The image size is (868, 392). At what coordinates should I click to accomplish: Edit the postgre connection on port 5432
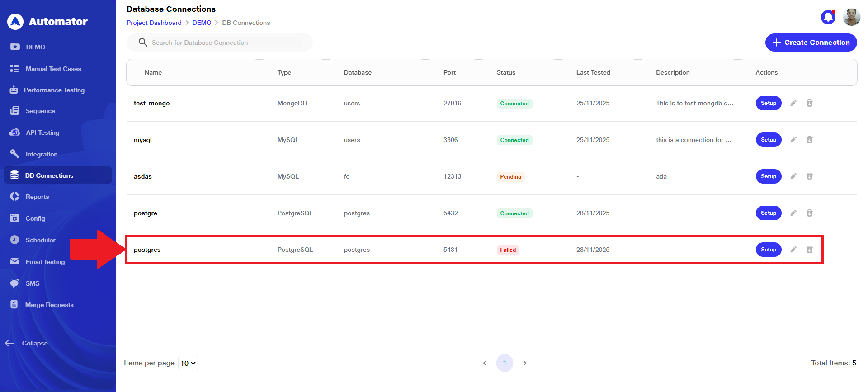tap(793, 213)
